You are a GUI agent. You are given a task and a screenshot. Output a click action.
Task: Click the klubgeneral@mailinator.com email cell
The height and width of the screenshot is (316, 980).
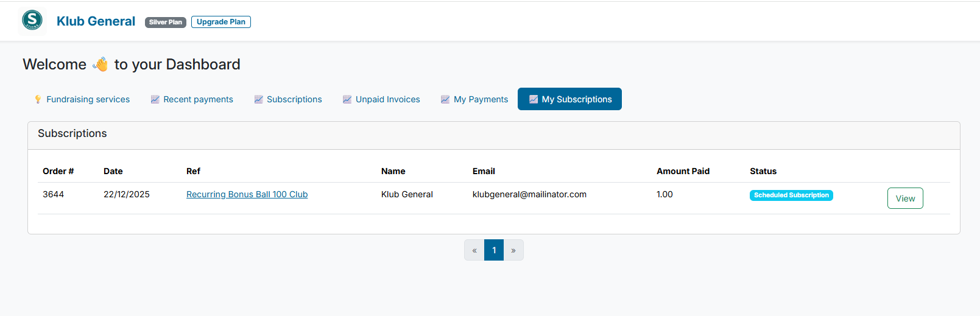529,194
